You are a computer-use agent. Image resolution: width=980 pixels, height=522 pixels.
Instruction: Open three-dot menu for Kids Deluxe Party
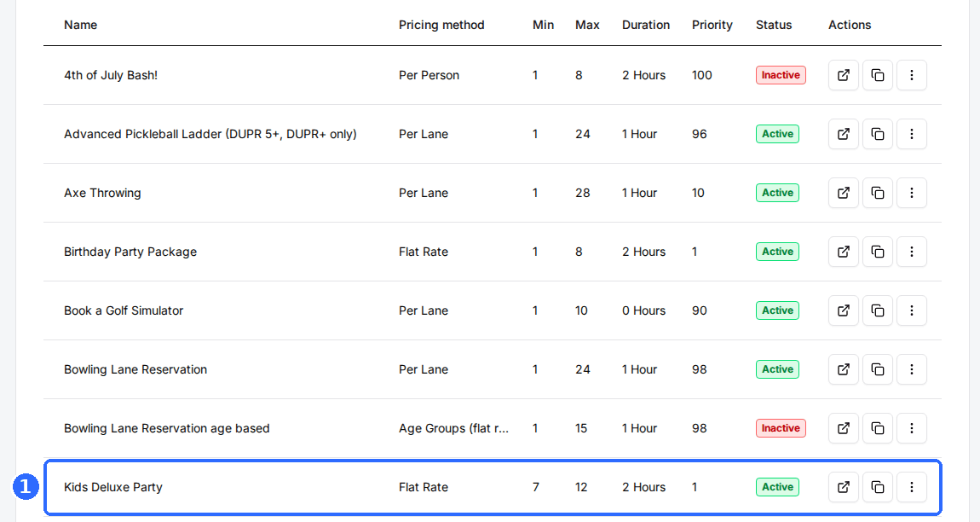pyautogui.click(x=911, y=487)
